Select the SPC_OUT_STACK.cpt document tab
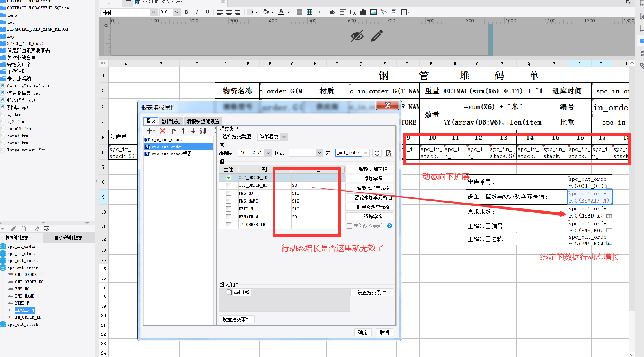The image size is (644, 357). (x=180, y=2)
